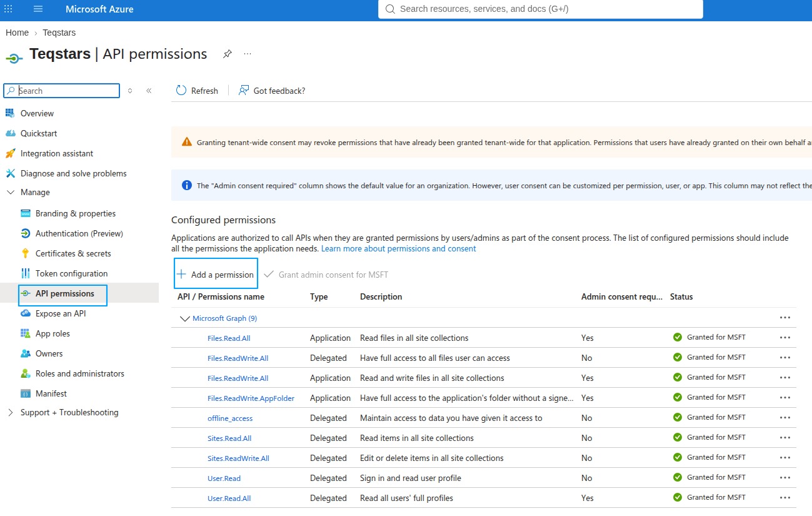The image size is (812, 516).
Task: Click the info icon in blue banner
Action: 187,185
